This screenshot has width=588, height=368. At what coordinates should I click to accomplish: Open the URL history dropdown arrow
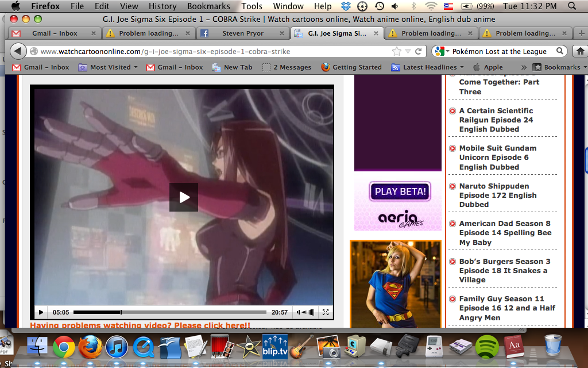coord(408,51)
